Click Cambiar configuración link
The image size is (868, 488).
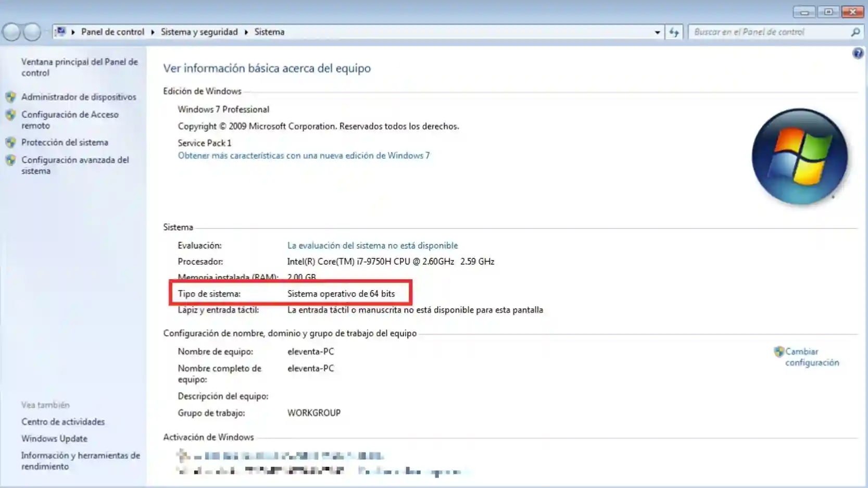[x=812, y=357]
